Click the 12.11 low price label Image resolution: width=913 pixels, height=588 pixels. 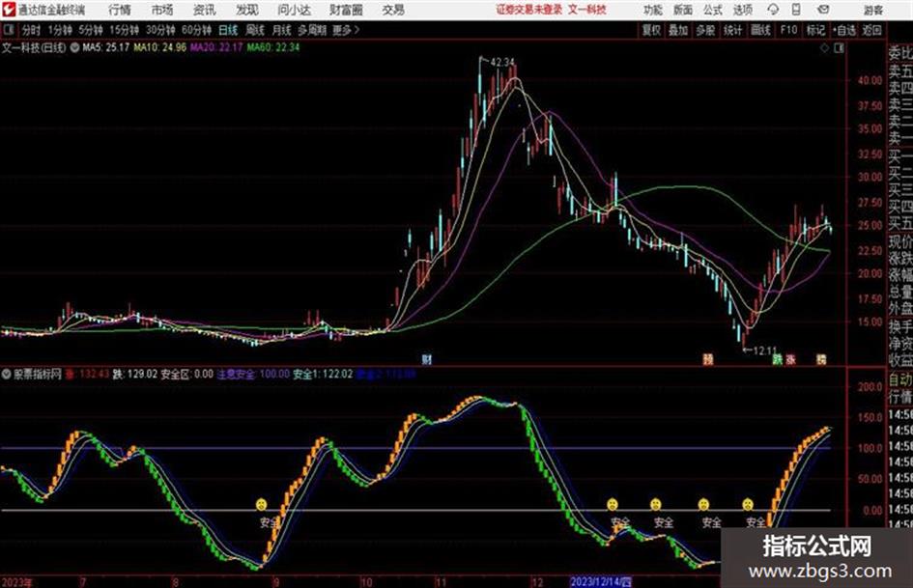point(765,350)
